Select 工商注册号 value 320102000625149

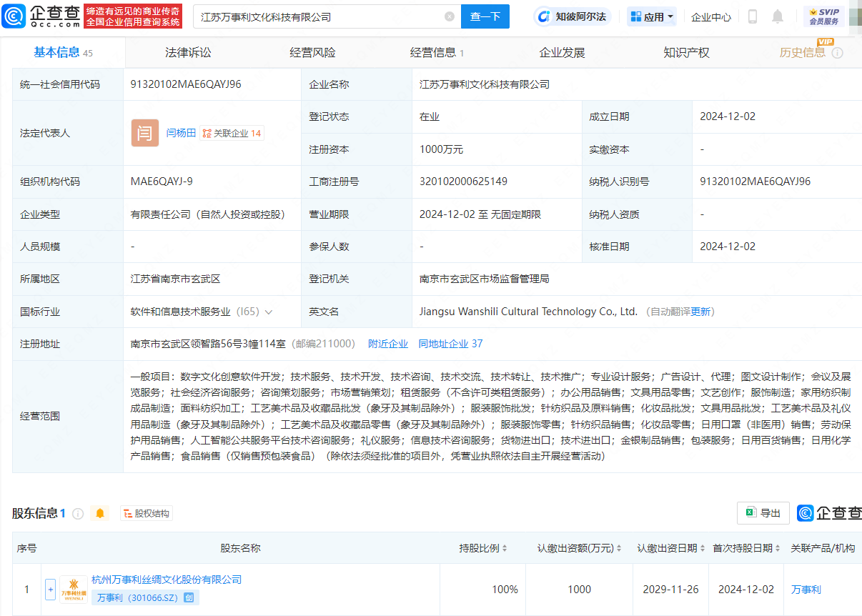pyautogui.click(x=463, y=182)
